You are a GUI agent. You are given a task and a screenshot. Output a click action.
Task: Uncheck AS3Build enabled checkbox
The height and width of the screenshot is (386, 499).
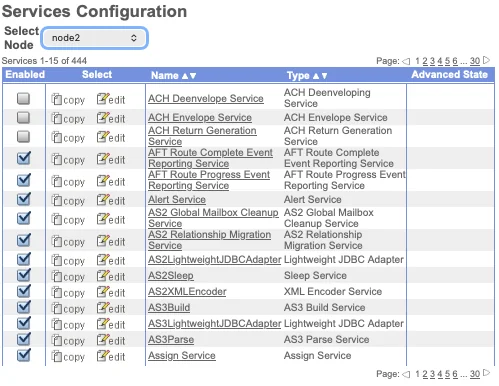click(24, 307)
